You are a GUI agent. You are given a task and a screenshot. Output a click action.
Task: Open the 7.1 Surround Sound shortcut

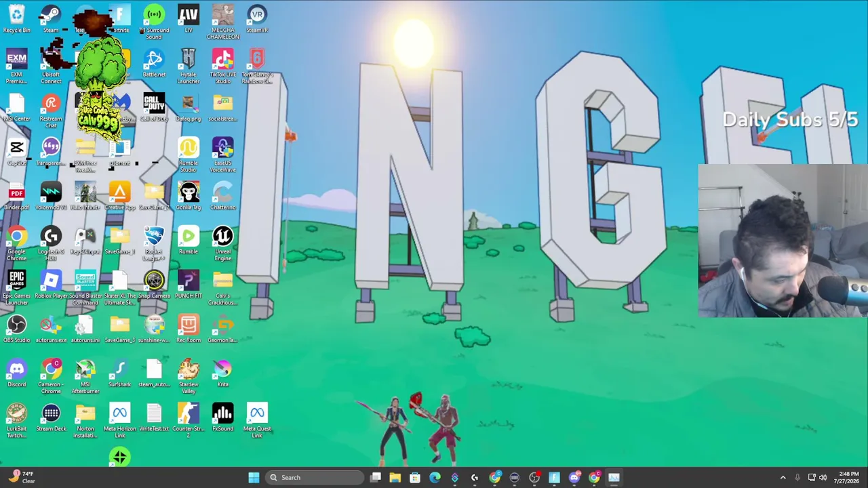click(x=154, y=22)
